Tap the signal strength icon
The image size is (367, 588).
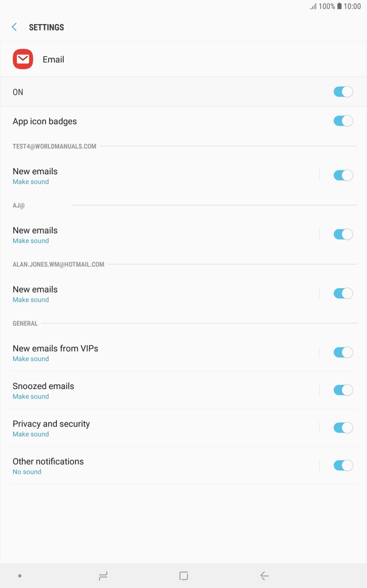coord(313,6)
